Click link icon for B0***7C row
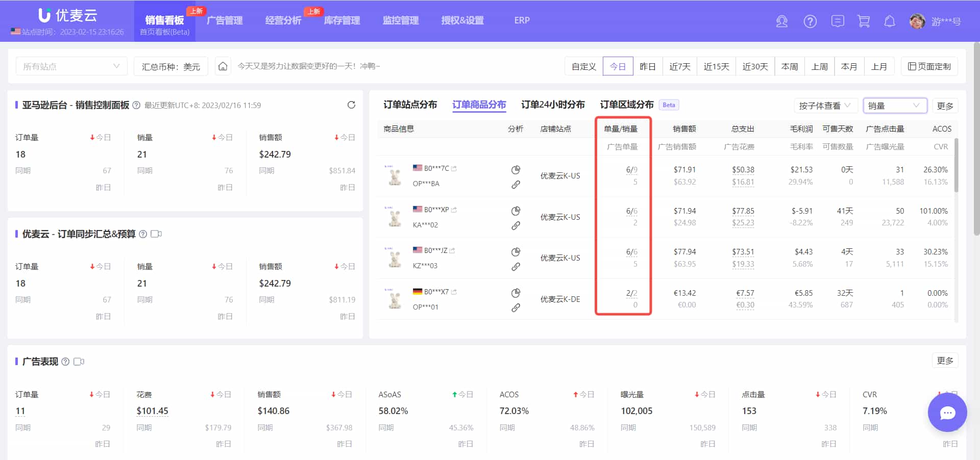Image resolution: width=980 pixels, height=460 pixels. coord(516,185)
